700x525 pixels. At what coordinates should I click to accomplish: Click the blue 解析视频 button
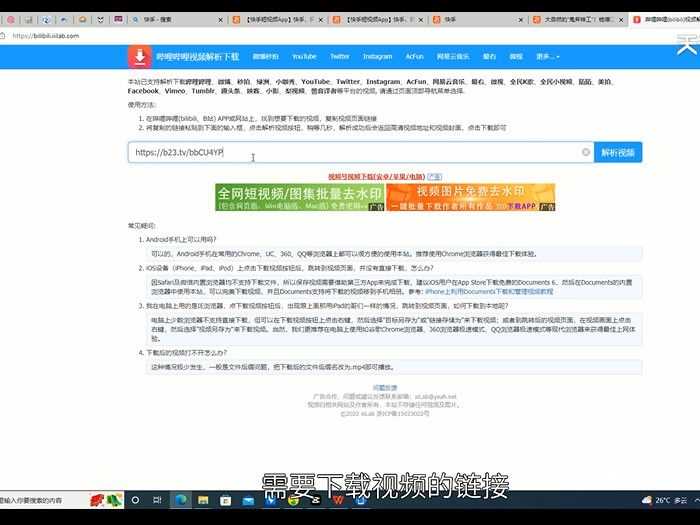618,152
